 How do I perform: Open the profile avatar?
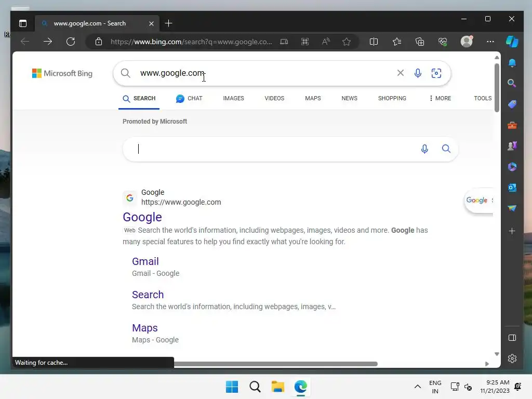[467, 42]
